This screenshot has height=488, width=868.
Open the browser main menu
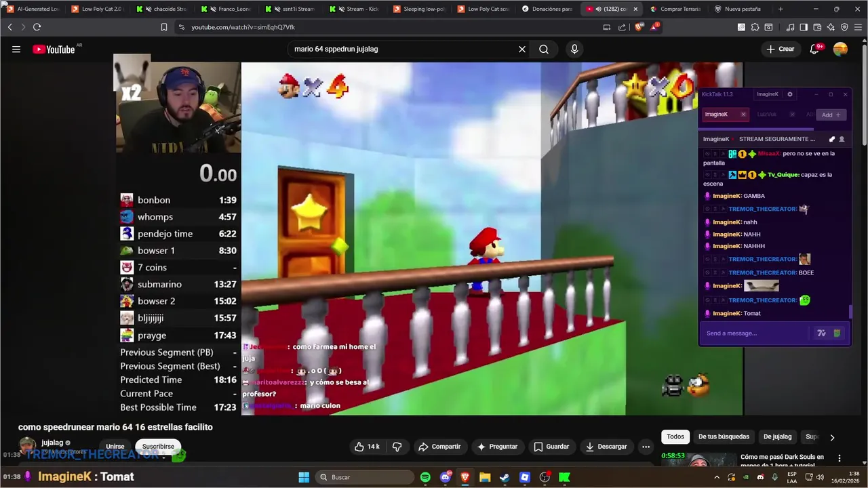pyautogui.click(x=858, y=27)
